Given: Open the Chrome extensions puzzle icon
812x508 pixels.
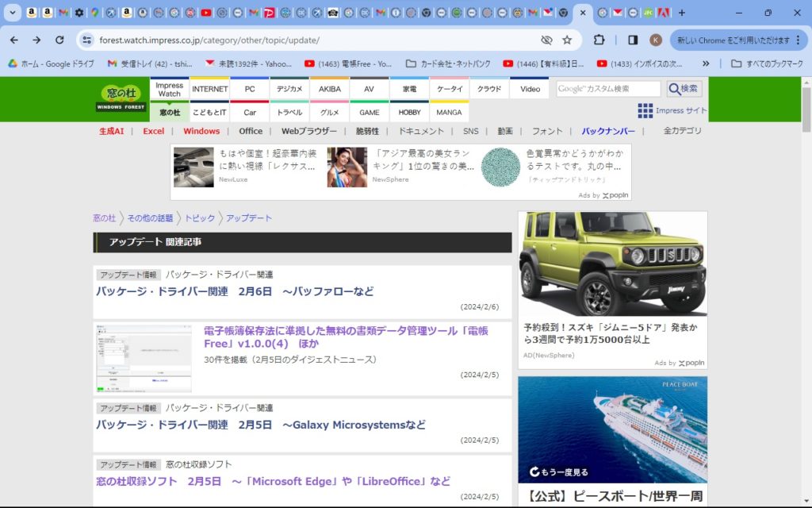Looking at the screenshot, I should click(x=599, y=40).
